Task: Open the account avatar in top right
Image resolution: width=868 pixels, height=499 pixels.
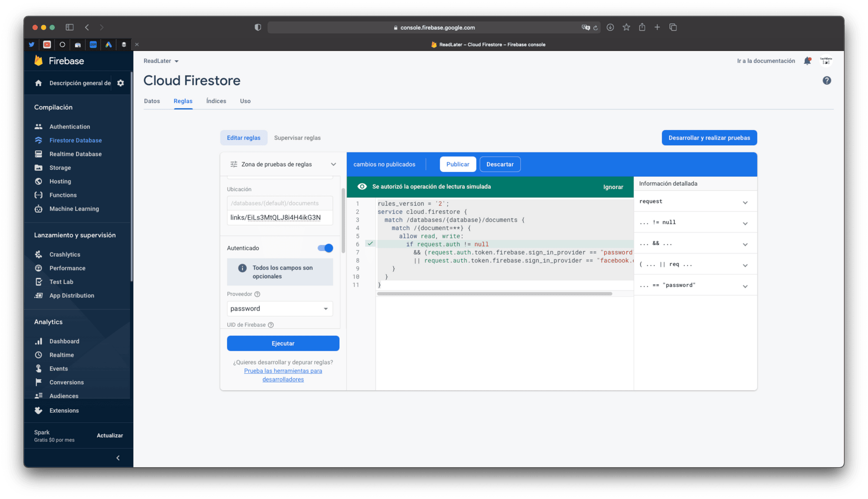Action: click(826, 61)
